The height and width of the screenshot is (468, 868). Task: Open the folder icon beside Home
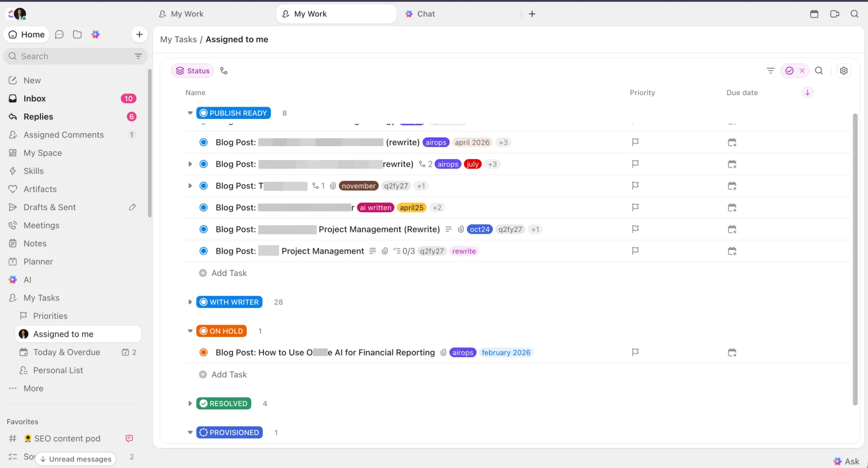[x=77, y=34]
